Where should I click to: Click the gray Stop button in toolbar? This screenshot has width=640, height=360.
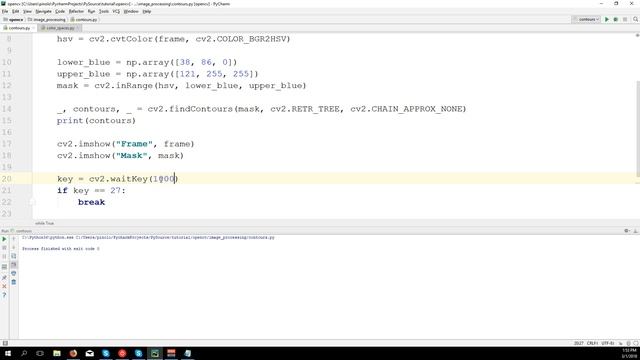pos(625,19)
